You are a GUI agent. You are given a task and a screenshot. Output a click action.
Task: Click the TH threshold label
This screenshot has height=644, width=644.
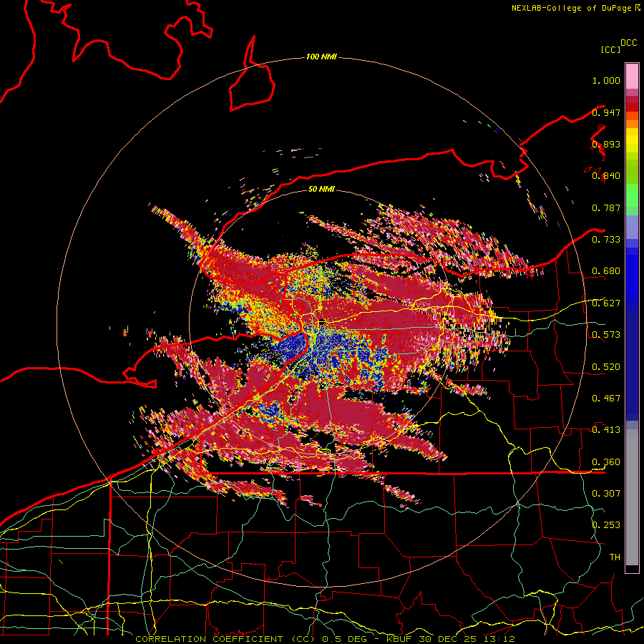[615, 557]
